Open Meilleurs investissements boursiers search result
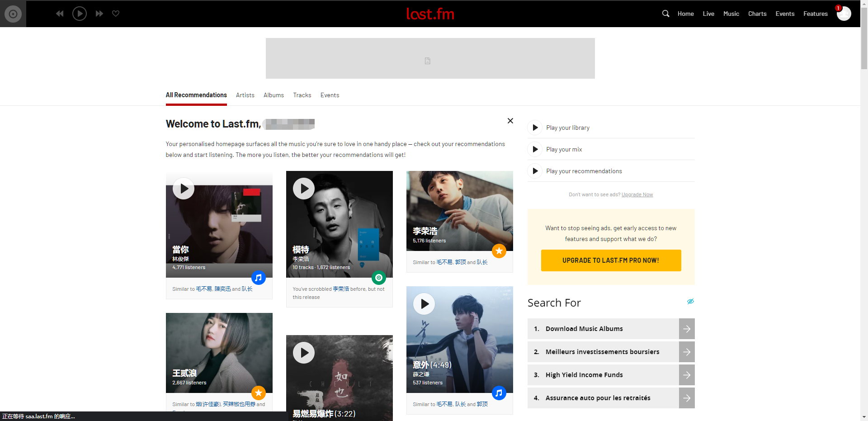 [602, 352]
